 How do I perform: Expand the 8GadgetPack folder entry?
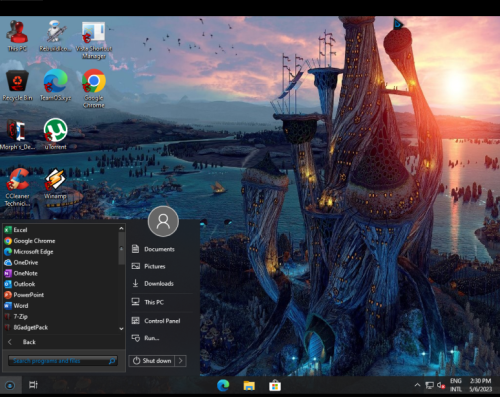[x=60, y=327]
